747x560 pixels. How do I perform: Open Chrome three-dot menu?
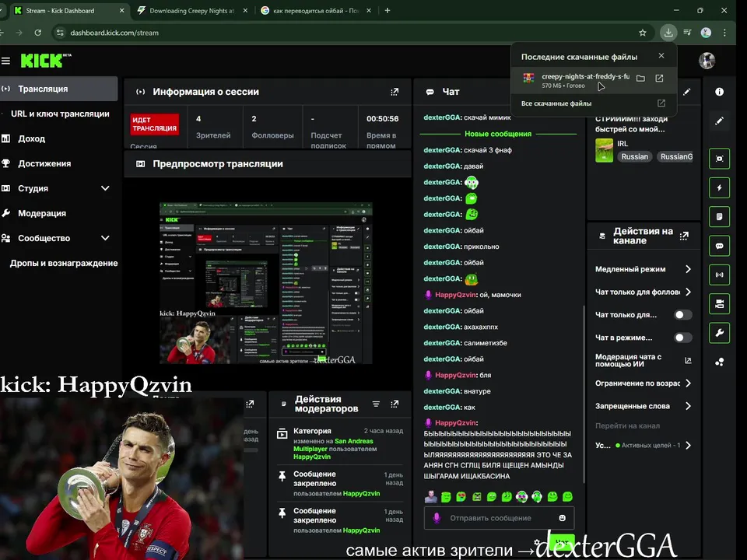(724, 33)
